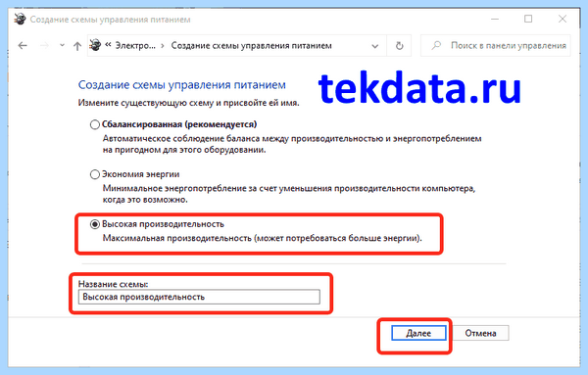Click the Электро... breadcrumb segment

[x=135, y=46]
